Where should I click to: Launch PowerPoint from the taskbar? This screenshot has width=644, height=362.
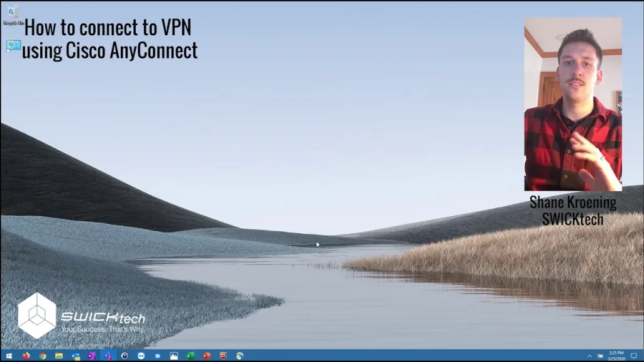click(206, 356)
